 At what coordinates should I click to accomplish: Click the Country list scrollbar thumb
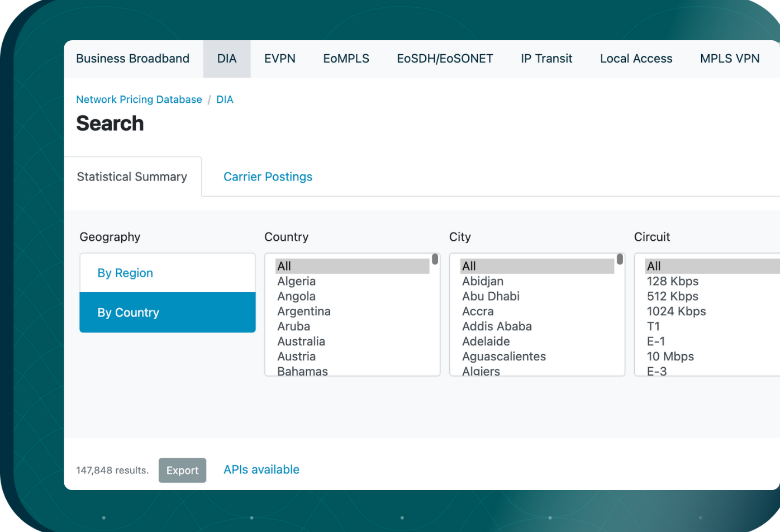pyautogui.click(x=435, y=259)
